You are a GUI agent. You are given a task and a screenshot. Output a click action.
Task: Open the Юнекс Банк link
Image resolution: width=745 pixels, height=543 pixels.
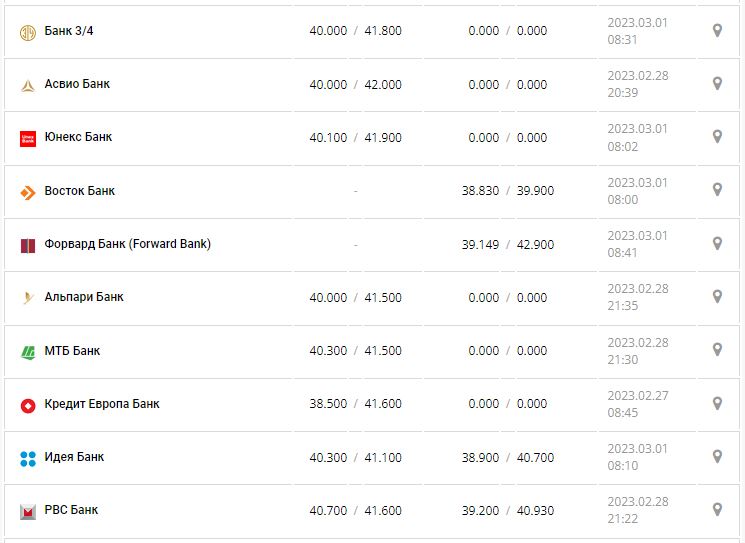(78, 137)
